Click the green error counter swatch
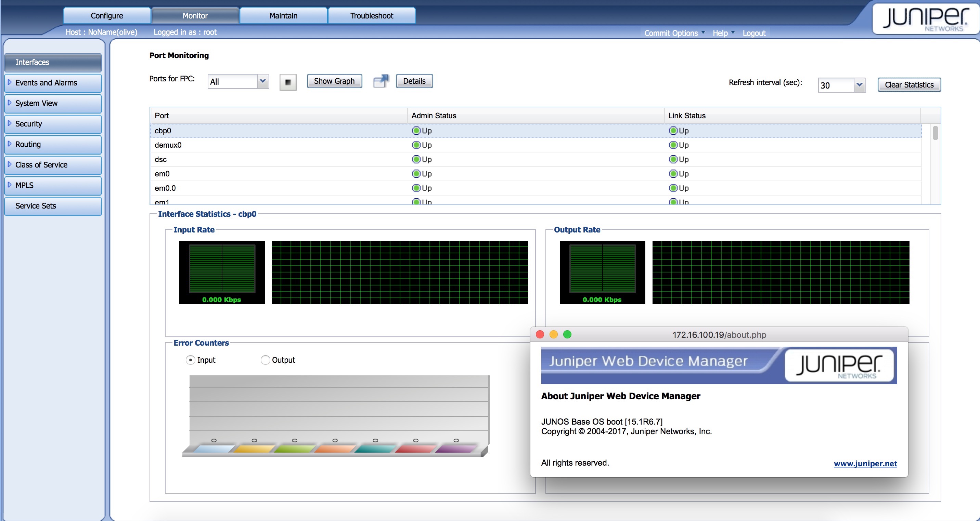The width and height of the screenshot is (980, 521). click(x=295, y=449)
